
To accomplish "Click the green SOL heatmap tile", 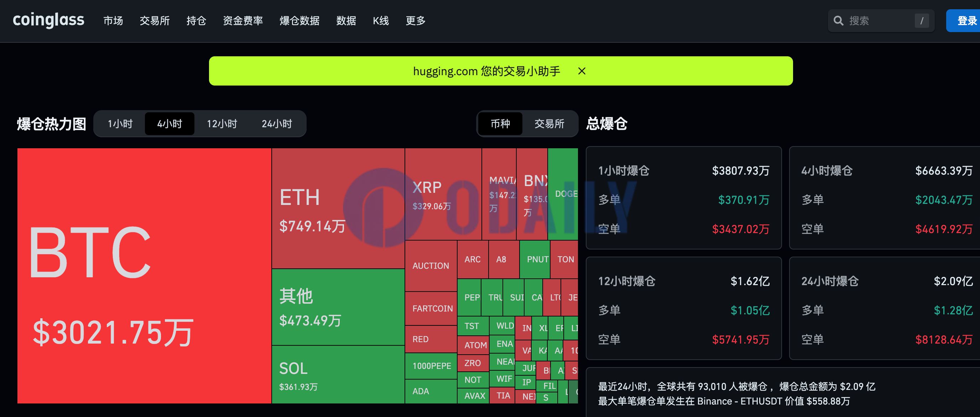I will [338, 375].
